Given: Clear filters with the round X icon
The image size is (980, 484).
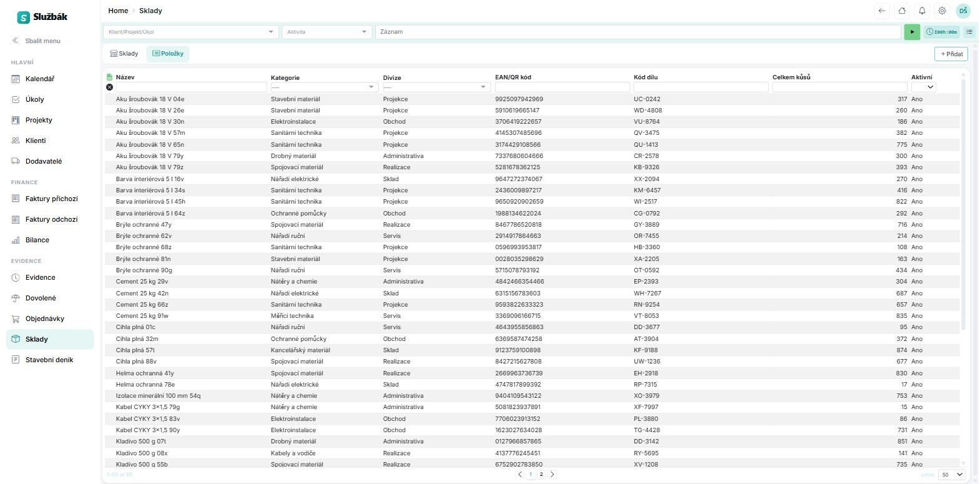Looking at the screenshot, I should pyautogui.click(x=110, y=87).
